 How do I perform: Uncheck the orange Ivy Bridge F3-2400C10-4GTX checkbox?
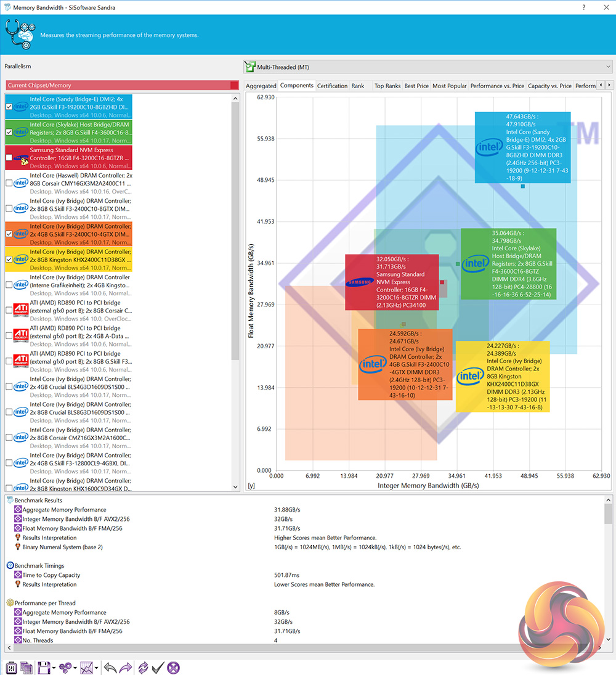pyautogui.click(x=9, y=234)
